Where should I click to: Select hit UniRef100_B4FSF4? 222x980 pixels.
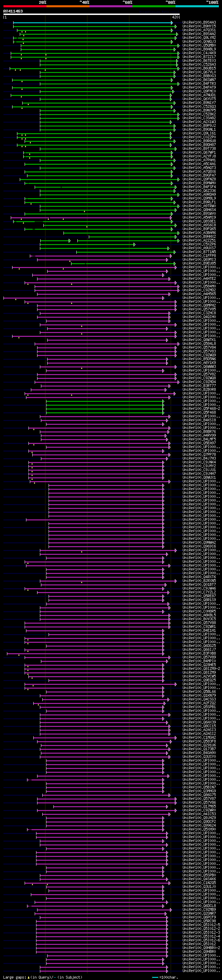[x=199, y=187]
